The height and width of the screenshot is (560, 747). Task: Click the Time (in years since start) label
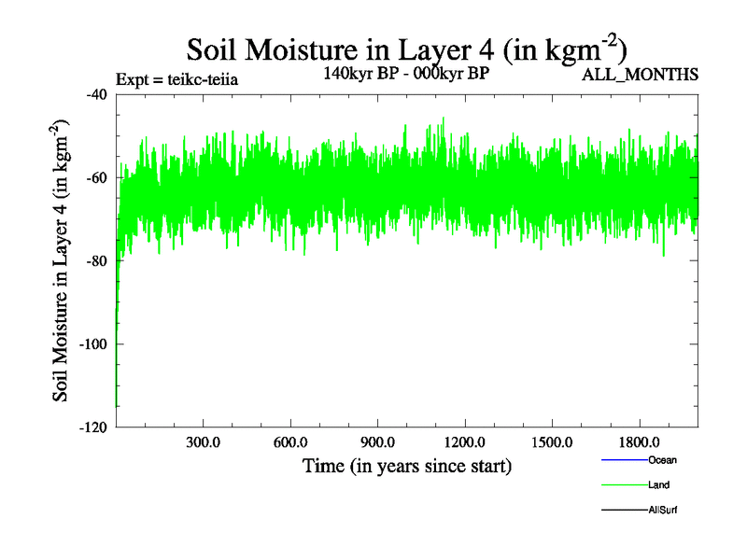[x=407, y=465]
